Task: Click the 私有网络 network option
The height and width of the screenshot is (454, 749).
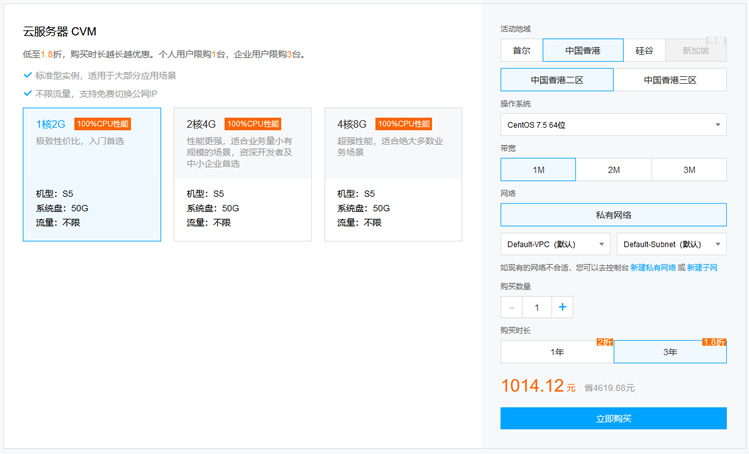Action: (x=613, y=214)
